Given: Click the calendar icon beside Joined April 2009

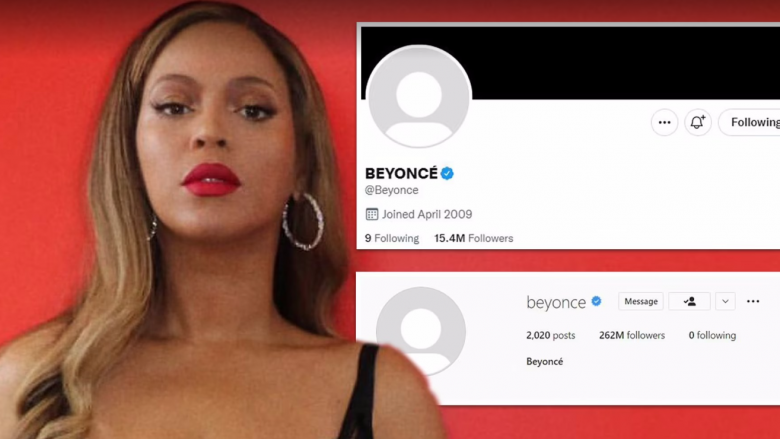Looking at the screenshot, I should (372, 214).
